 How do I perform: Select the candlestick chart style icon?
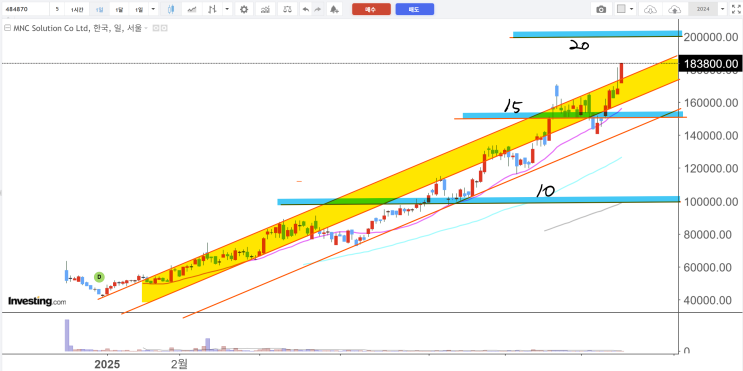(x=171, y=9)
